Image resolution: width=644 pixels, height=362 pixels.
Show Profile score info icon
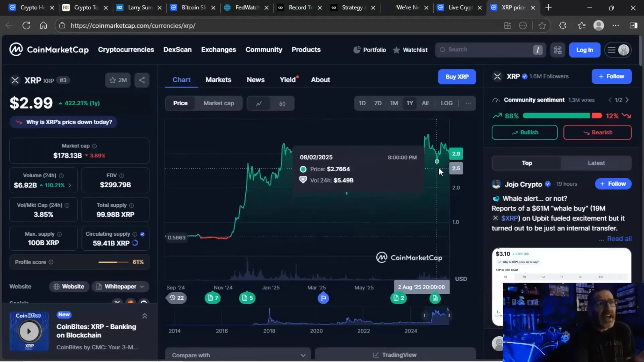click(x=51, y=262)
